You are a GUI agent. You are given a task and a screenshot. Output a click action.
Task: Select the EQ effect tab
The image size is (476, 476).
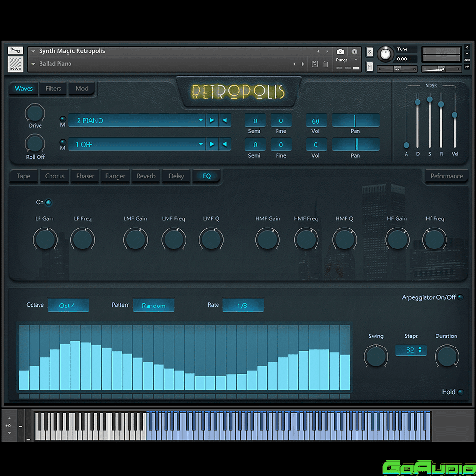click(x=207, y=176)
